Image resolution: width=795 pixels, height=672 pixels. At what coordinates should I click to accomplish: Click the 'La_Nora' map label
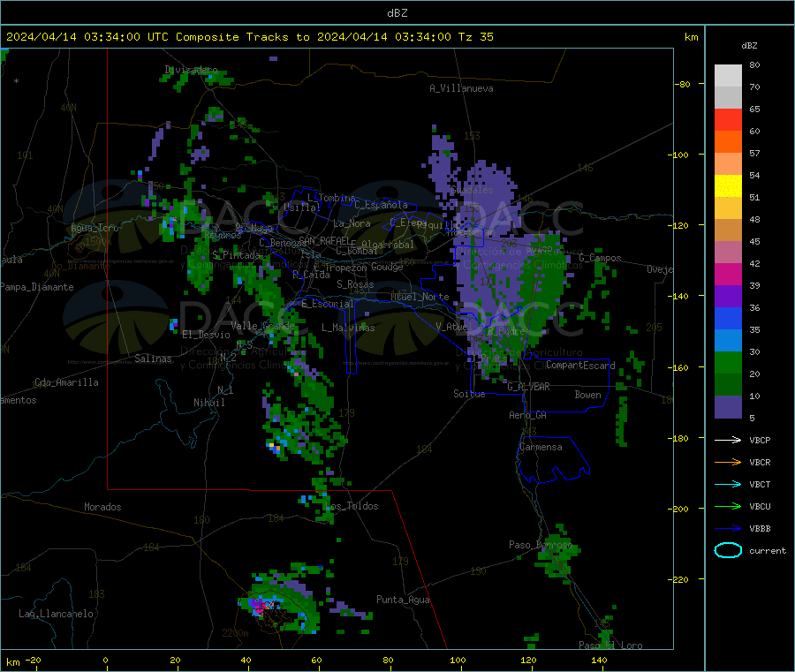tap(352, 223)
